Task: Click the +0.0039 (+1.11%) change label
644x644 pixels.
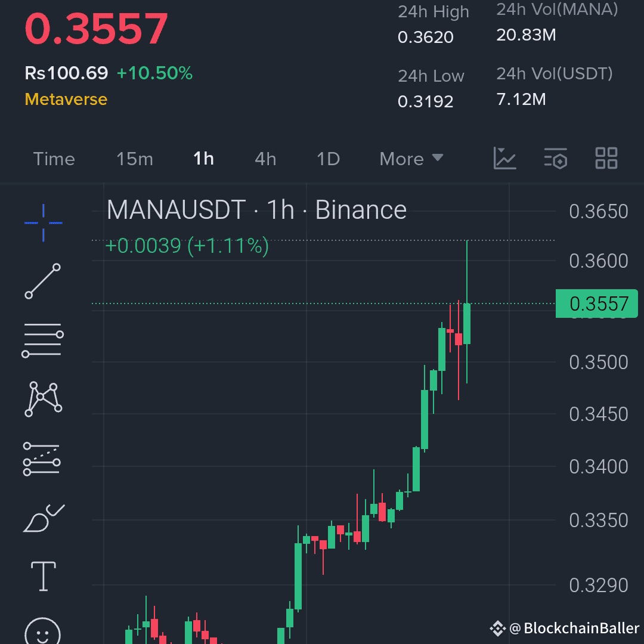Action: pyautogui.click(x=187, y=246)
